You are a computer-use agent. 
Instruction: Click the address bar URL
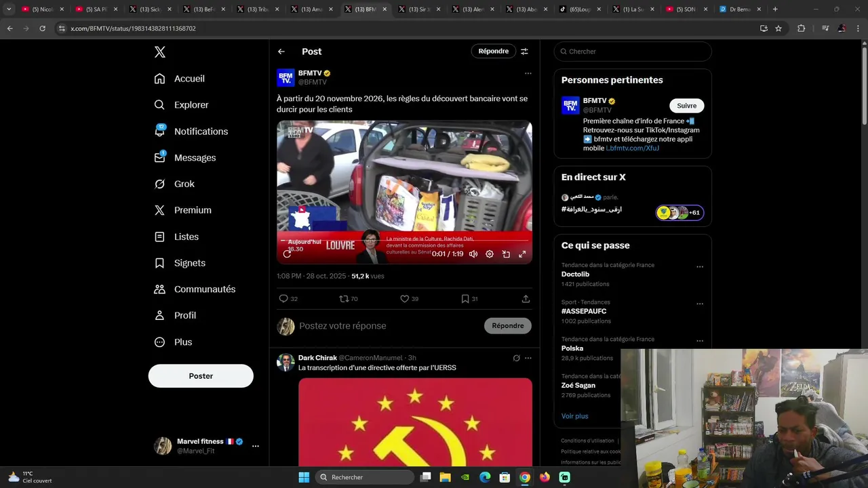click(x=133, y=28)
